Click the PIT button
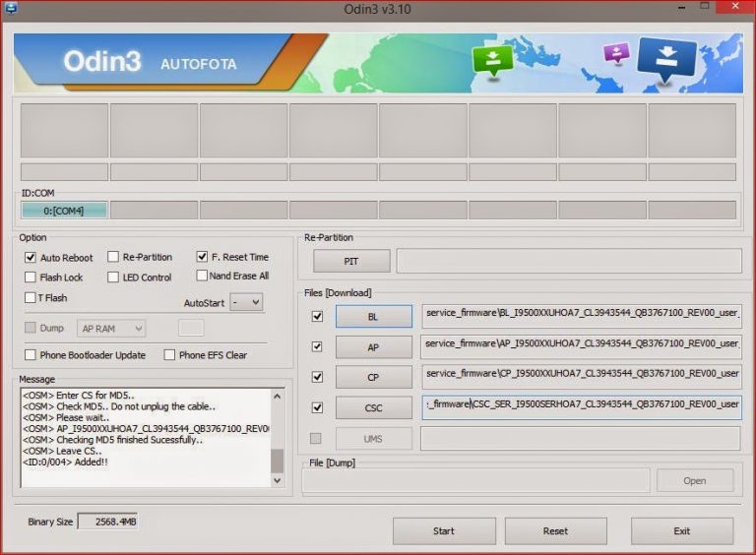Image resolution: width=756 pixels, height=555 pixels. [x=351, y=261]
